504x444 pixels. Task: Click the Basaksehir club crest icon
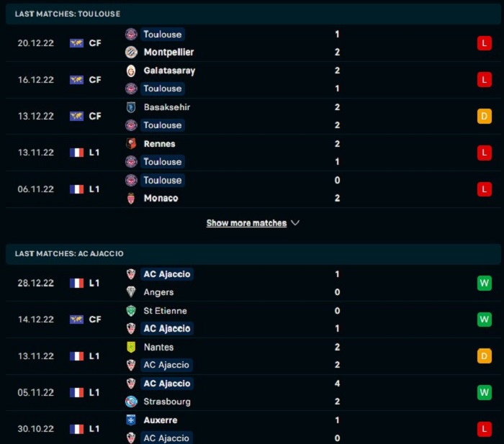point(131,107)
